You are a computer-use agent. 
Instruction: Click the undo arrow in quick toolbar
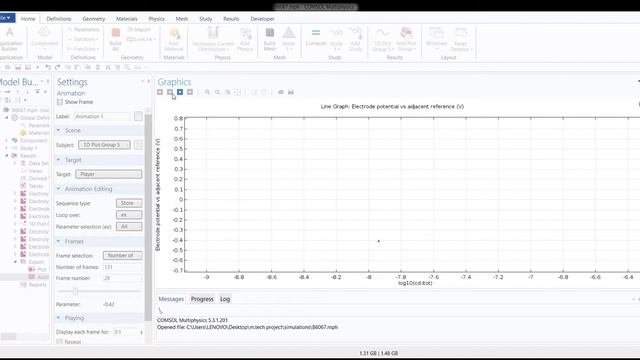click(x=48, y=67)
